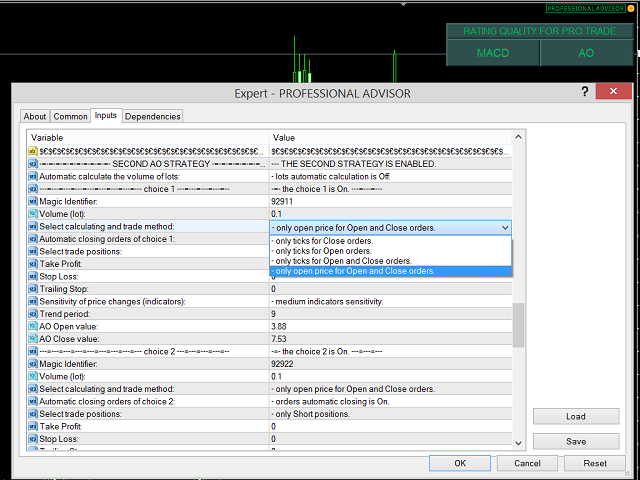Click the Load button
Viewport: 640px width, 480px height.
(x=575, y=417)
